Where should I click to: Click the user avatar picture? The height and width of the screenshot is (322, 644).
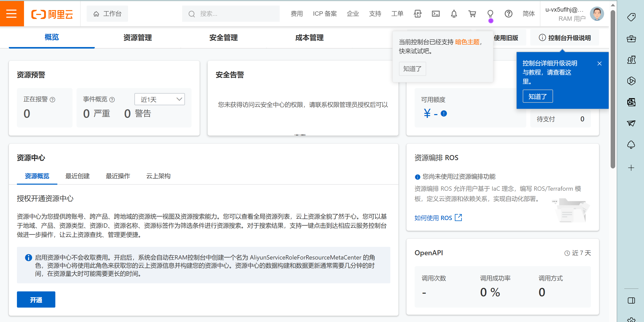tap(597, 14)
